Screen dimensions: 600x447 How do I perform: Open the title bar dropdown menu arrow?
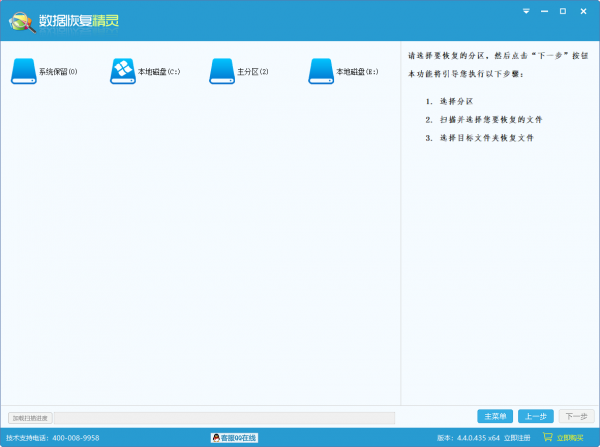click(x=527, y=11)
